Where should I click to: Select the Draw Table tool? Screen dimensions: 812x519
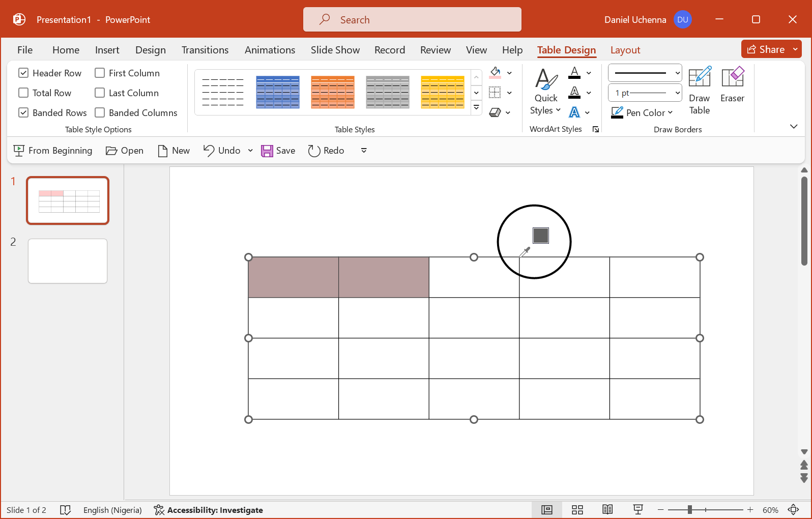pos(699,91)
